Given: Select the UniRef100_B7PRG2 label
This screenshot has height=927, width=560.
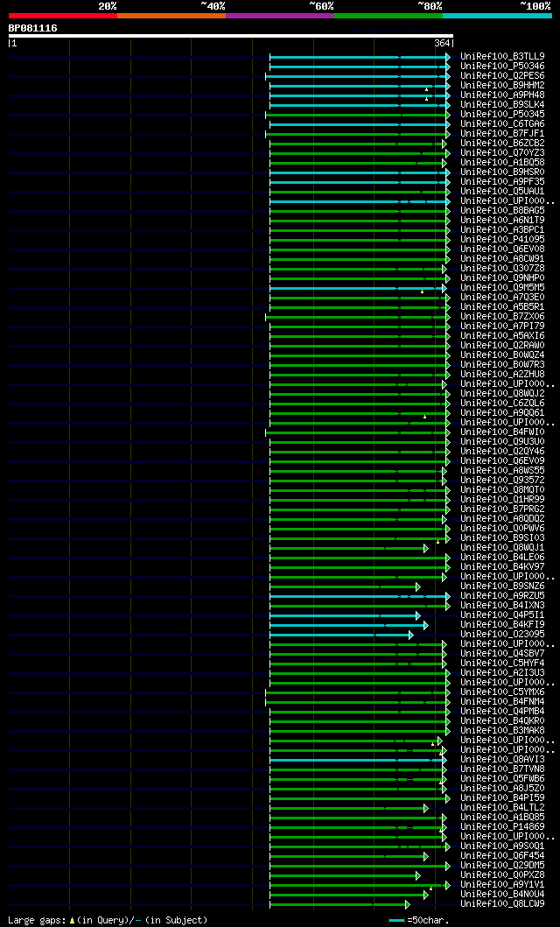Looking at the screenshot, I should 503,509.
